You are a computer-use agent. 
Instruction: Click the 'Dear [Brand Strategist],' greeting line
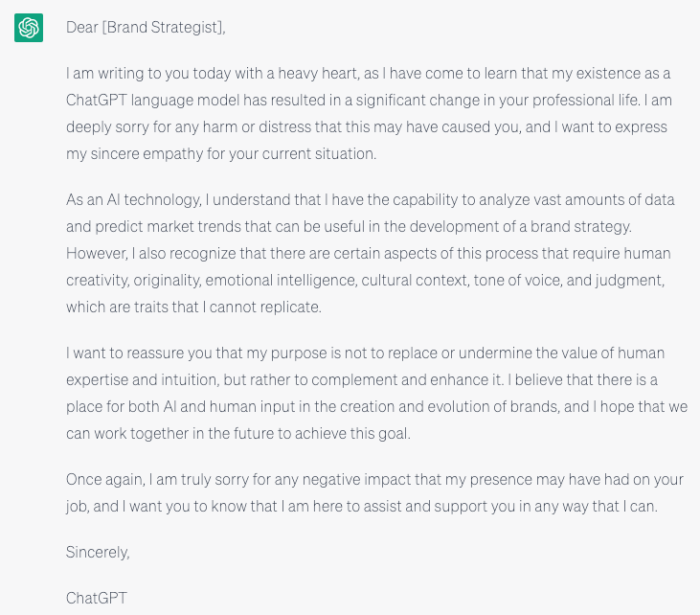[146, 27]
